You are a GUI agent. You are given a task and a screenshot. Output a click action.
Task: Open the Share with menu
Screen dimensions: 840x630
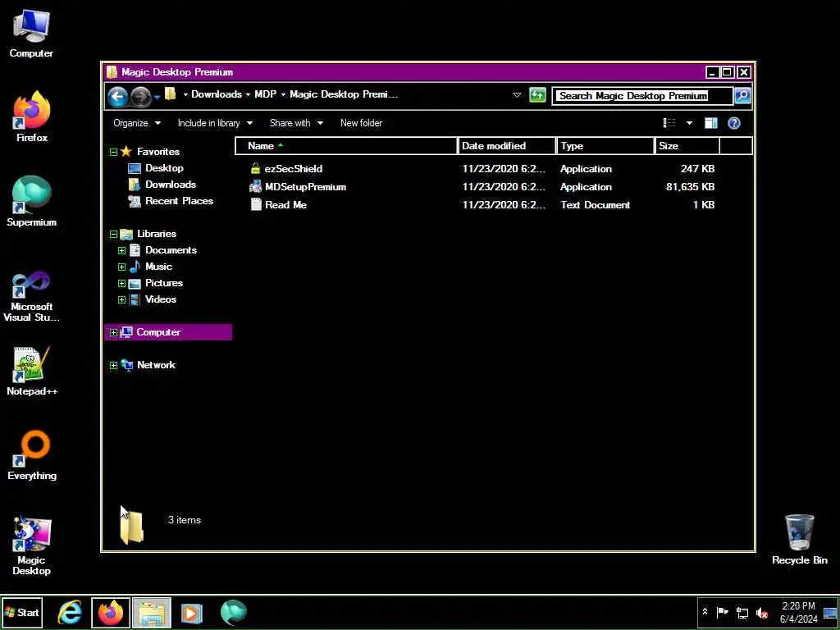point(296,123)
